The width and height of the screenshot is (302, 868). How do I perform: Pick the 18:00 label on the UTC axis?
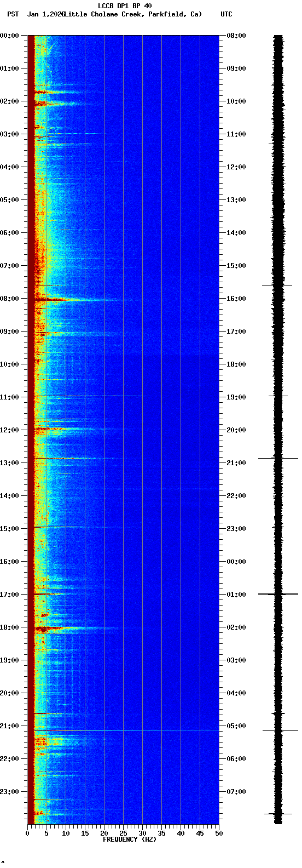coord(236,364)
